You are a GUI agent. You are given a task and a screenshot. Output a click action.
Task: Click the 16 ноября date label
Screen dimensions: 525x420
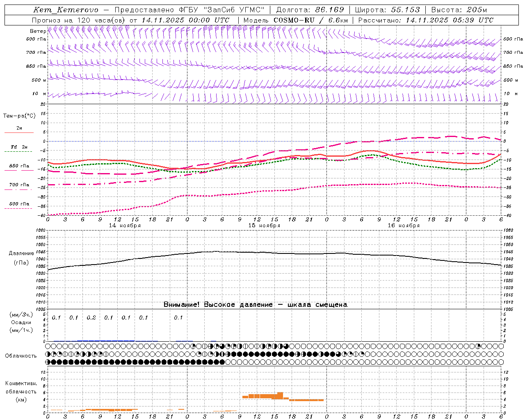pyautogui.click(x=404, y=226)
